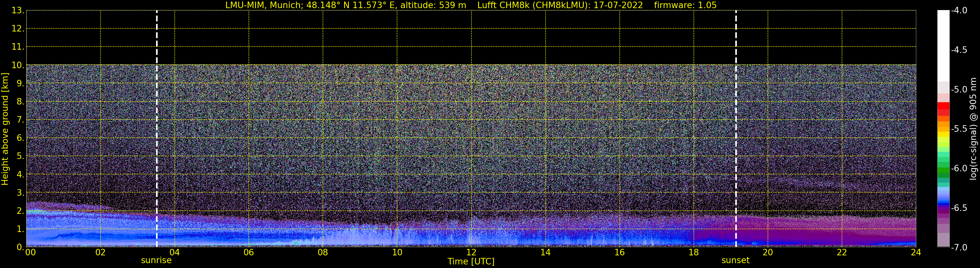The width and height of the screenshot is (980, 268).
Task: Click the time axis tick label "24"
Action: pos(916,252)
